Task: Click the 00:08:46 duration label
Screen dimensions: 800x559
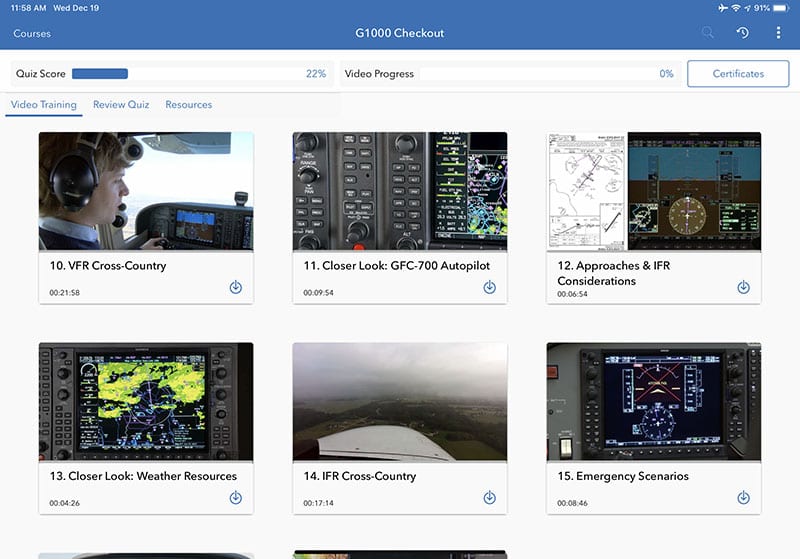Action: click(572, 503)
